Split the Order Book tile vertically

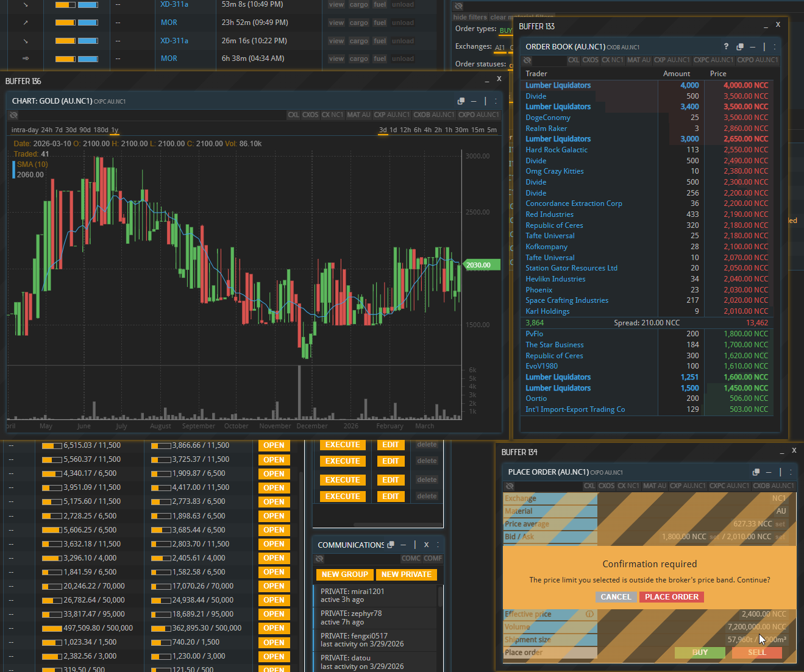(x=764, y=47)
